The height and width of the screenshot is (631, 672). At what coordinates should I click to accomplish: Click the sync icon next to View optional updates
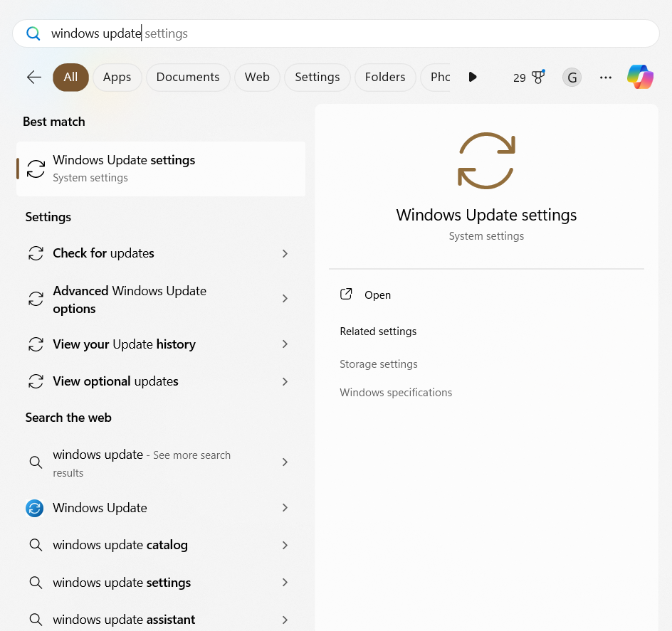pos(36,381)
